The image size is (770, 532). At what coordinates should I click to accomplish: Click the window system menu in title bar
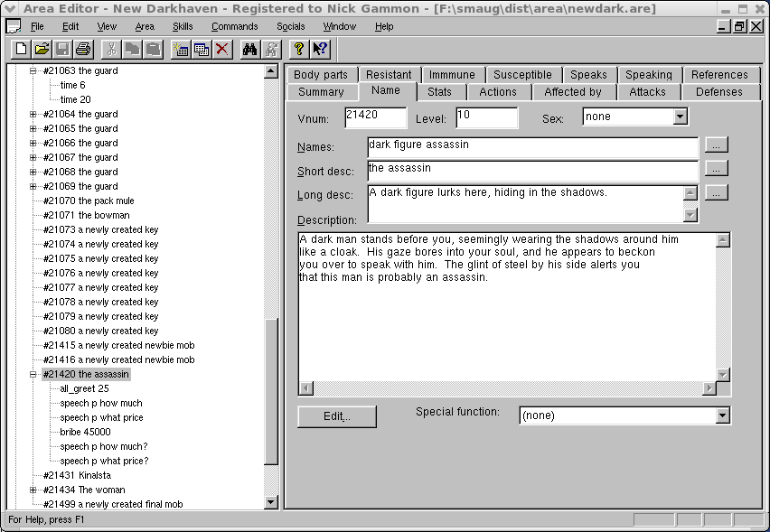pos(9,8)
